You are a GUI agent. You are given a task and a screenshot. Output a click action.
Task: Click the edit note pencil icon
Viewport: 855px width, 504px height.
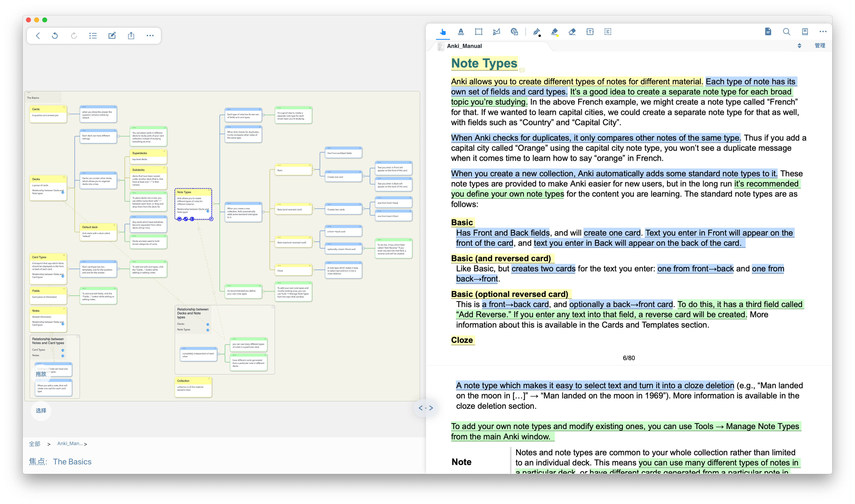[112, 36]
